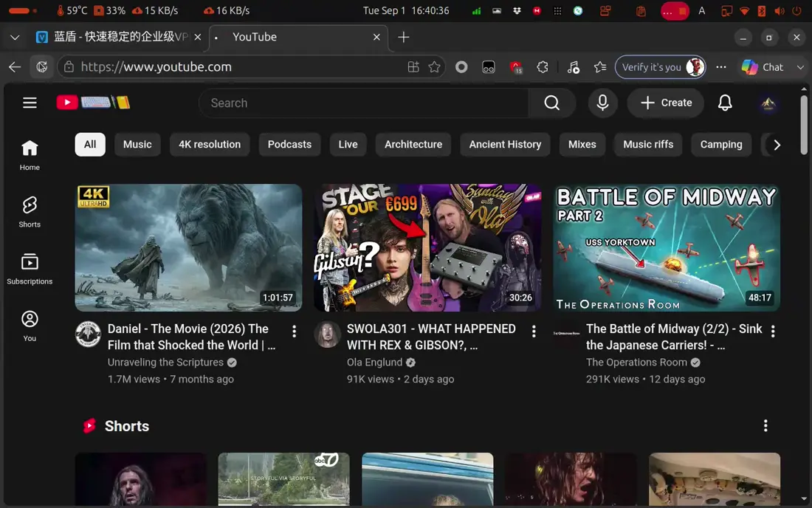Image resolution: width=812 pixels, height=508 pixels.
Task: Open the date and time clock
Action: click(406, 10)
